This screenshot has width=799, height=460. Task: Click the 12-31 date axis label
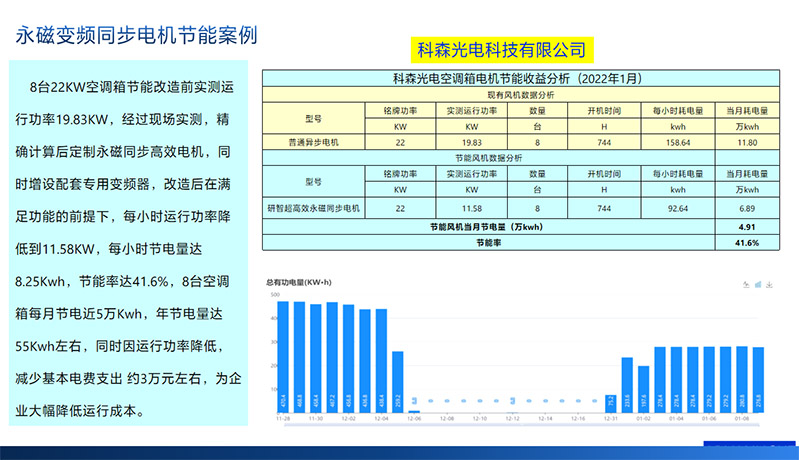pos(610,418)
